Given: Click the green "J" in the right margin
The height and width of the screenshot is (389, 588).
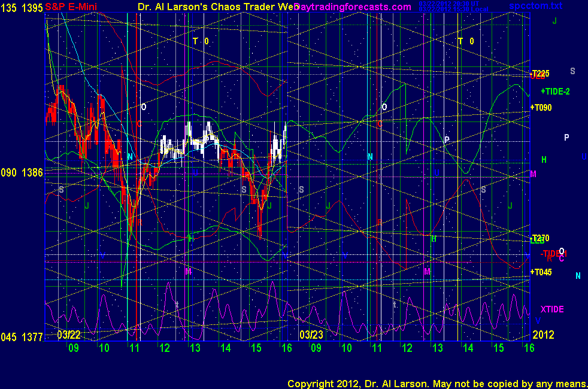Looking at the screenshot, I should point(554,21).
